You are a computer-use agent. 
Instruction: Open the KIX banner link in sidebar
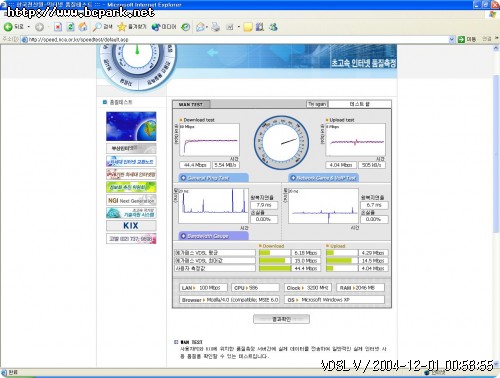click(x=131, y=226)
